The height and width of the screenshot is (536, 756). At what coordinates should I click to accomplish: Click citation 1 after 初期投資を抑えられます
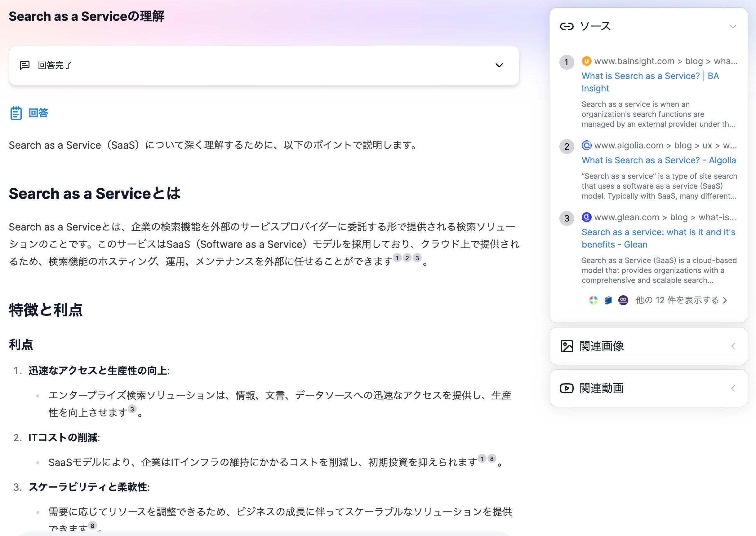point(482,459)
